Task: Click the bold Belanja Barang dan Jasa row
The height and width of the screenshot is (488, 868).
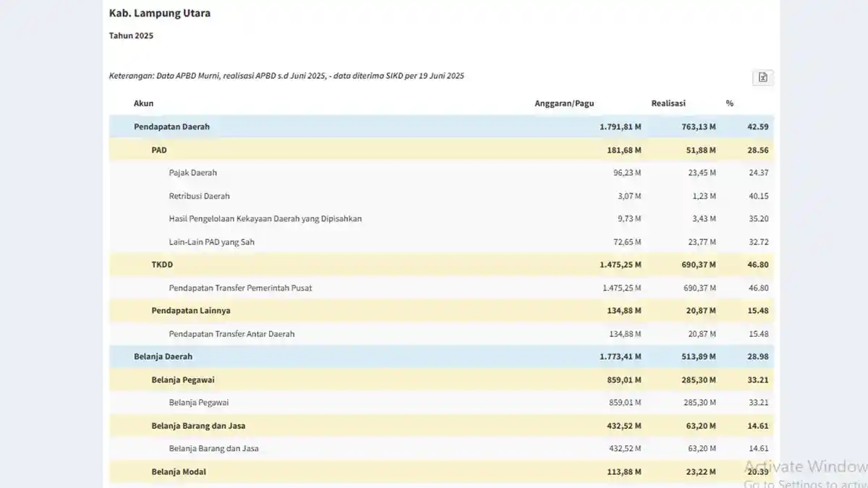Action: (x=441, y=426)
